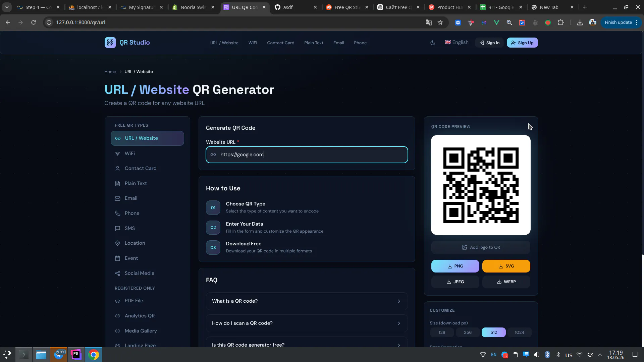Show hidden system tray icons

pos(600,355)
